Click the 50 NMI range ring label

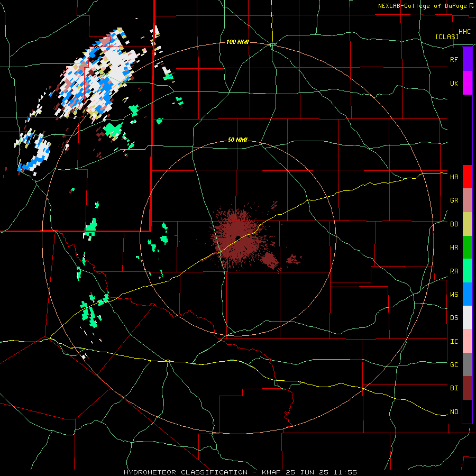pyautogui.click(x=237, y=140)
